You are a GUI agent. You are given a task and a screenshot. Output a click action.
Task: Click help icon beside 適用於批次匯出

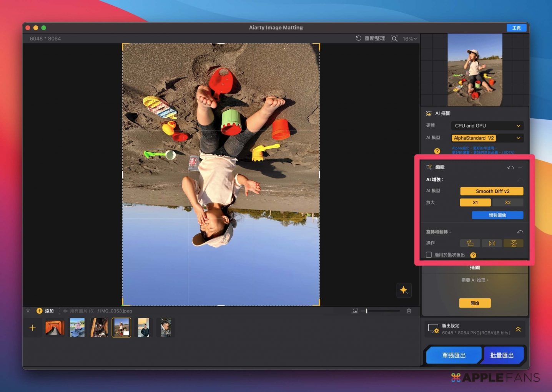tap(473, 255)
